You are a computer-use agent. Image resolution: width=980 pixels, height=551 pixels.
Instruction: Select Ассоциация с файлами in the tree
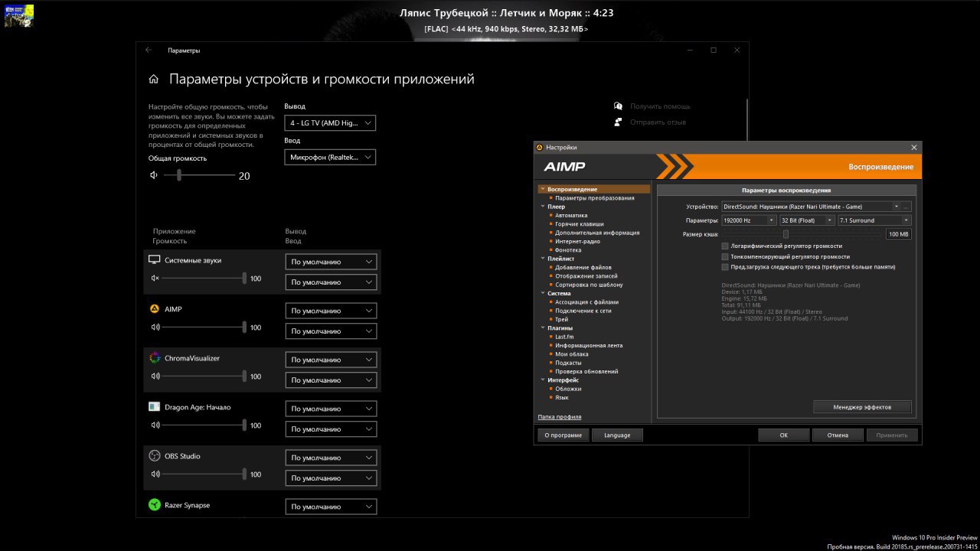pyautogui.click(x=586, y=302)
